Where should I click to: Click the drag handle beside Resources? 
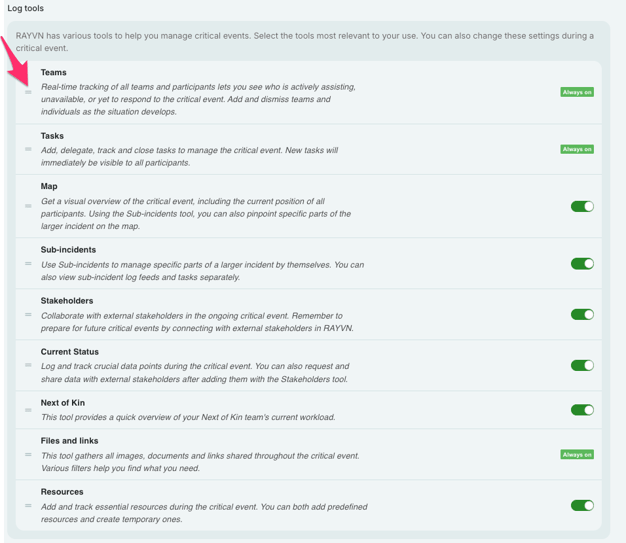(28, 505)
